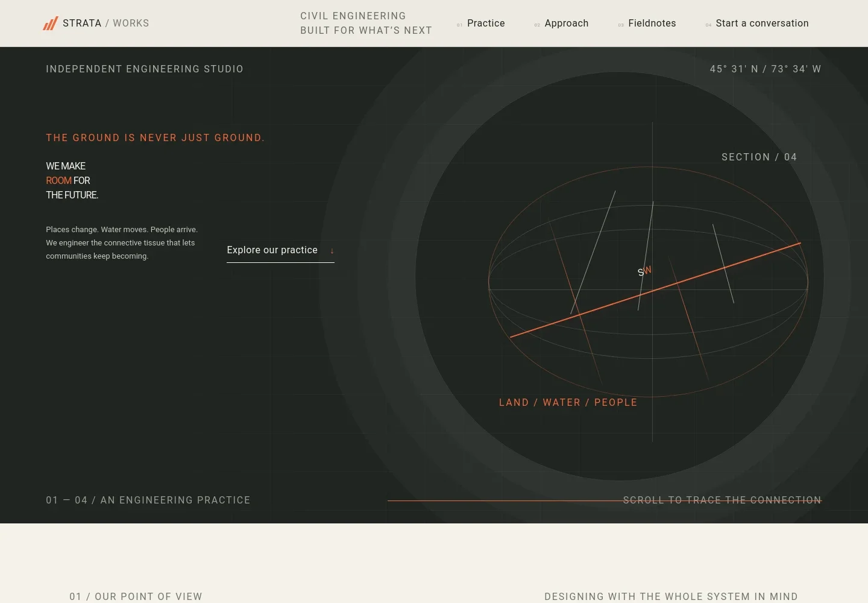The width and height of the screenshot is (868, 603).
Task: Click the SECTION / 04 label
Action: 759,157
